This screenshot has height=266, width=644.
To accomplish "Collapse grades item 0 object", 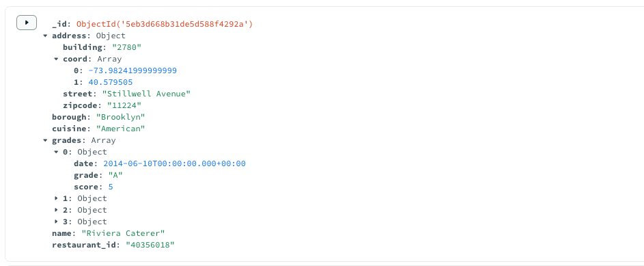I will [x=56, y=152].
